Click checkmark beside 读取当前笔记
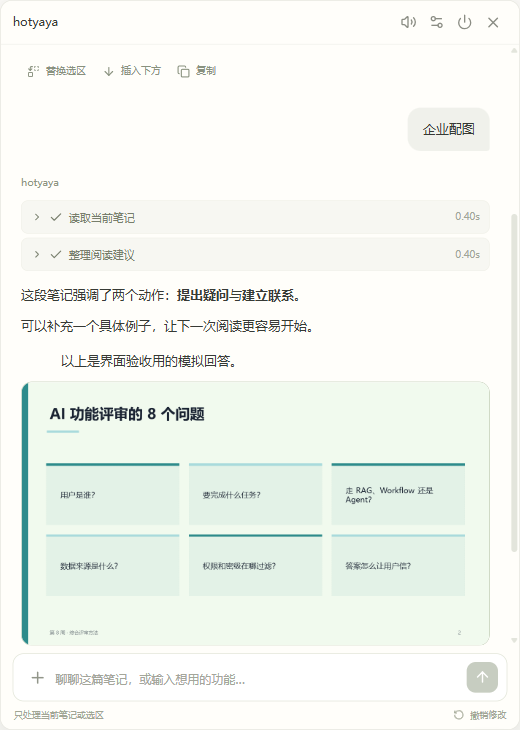The height and width of the screenshot is (730, 520). 56,217
